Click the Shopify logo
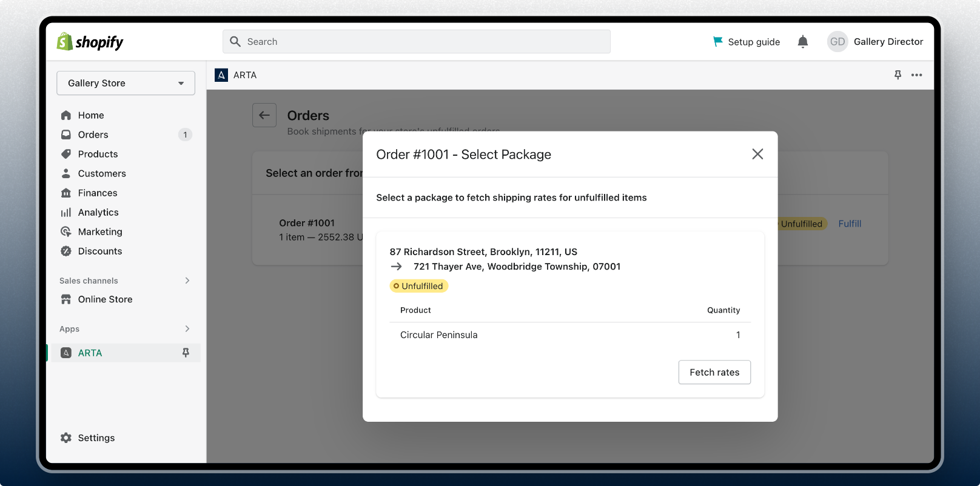The image size is (980, 486). (x=90, y=42)
